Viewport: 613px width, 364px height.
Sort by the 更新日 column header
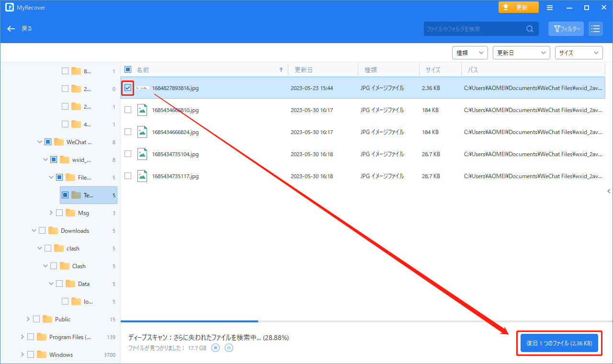(x=304, y=70)
